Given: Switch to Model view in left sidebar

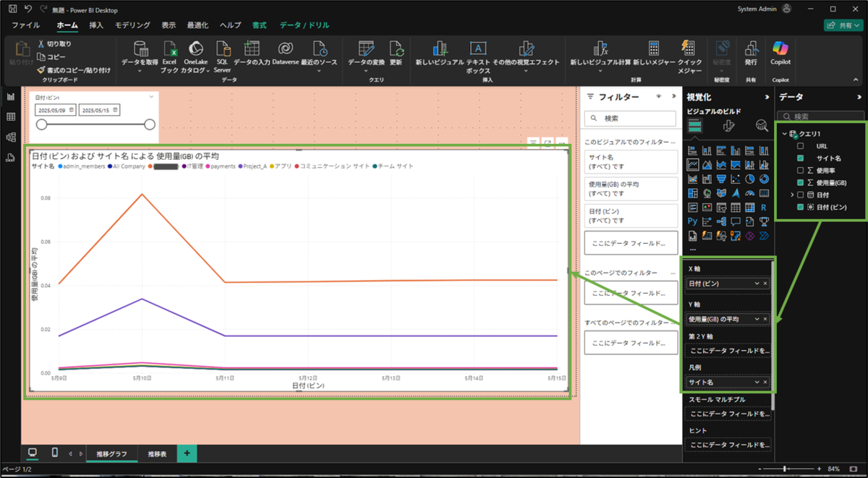Looking at the screenshot, I should tap(11, 137).
